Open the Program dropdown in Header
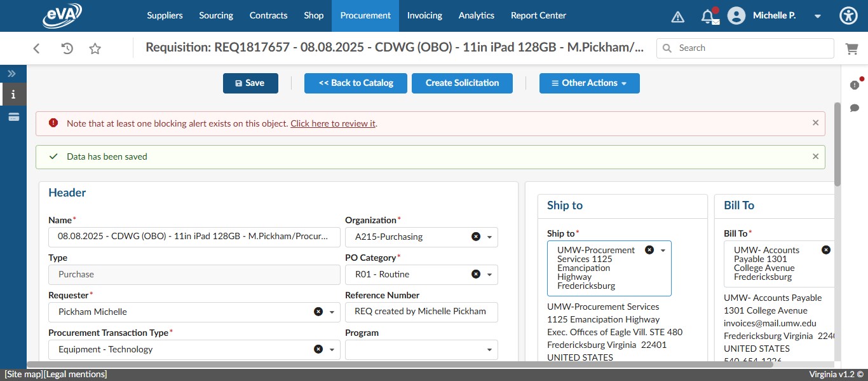868x381 pixels. (x=488, y=349)
